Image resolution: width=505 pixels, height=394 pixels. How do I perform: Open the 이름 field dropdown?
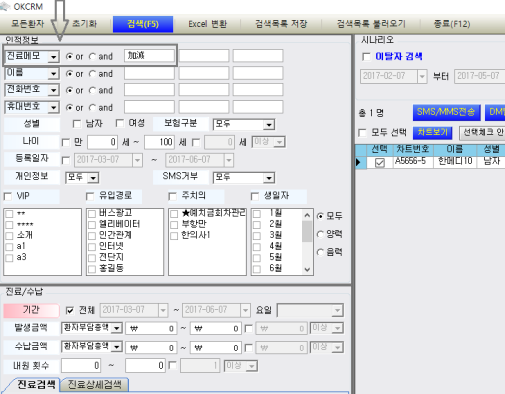coord(53,74)
